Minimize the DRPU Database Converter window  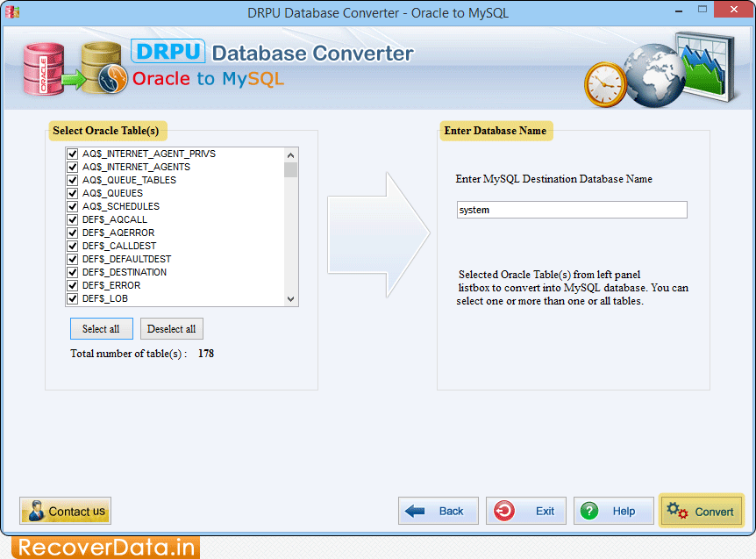click(679, 11)
